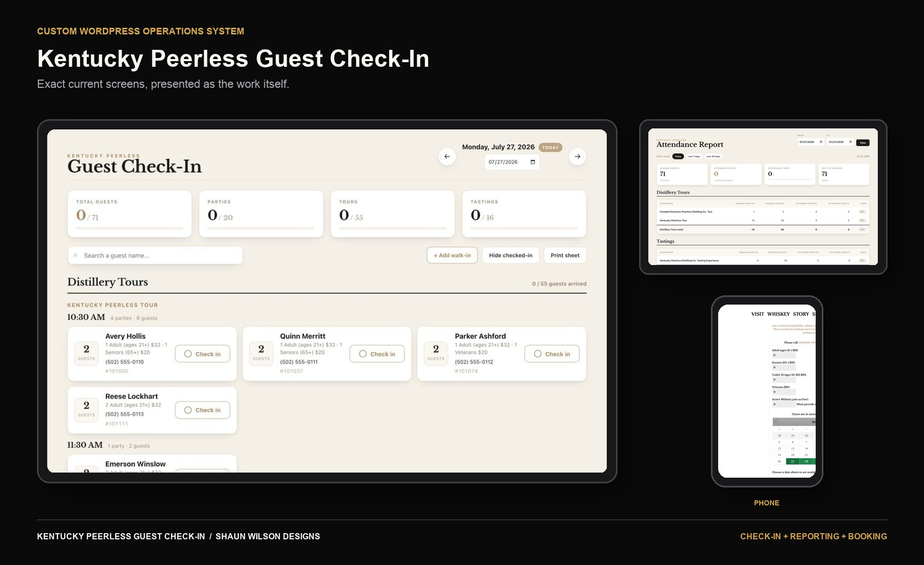Check in Parker Ashford
Viewport: 924px width, 565px height.
coord(552,354)
